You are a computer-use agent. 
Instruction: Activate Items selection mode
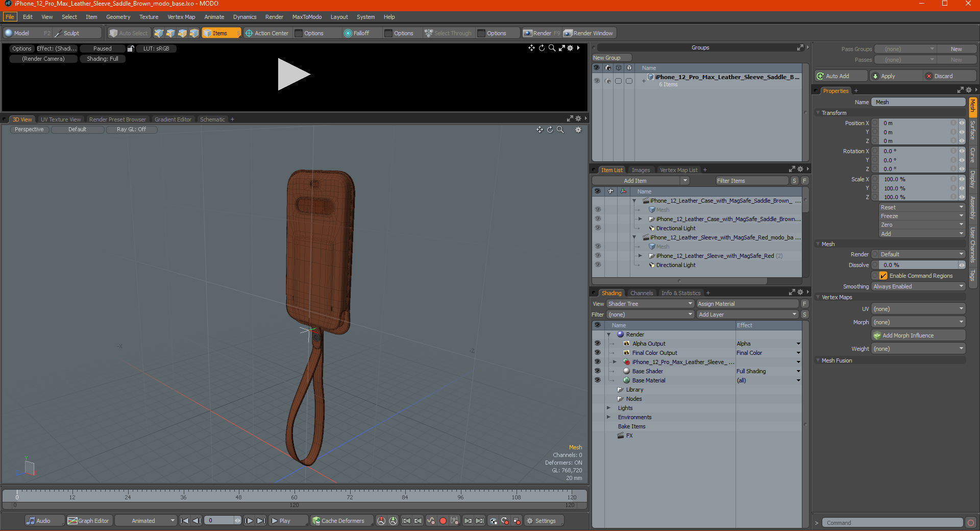pyautogui.click(x=221, y=33)
